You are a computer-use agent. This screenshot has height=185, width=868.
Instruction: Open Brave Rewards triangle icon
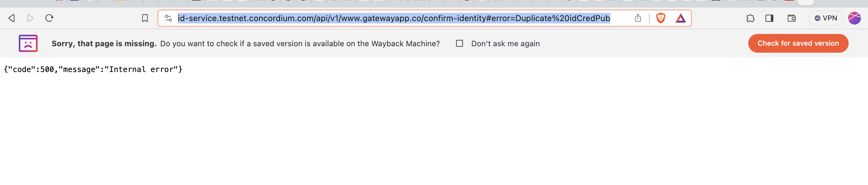[680, 18]
